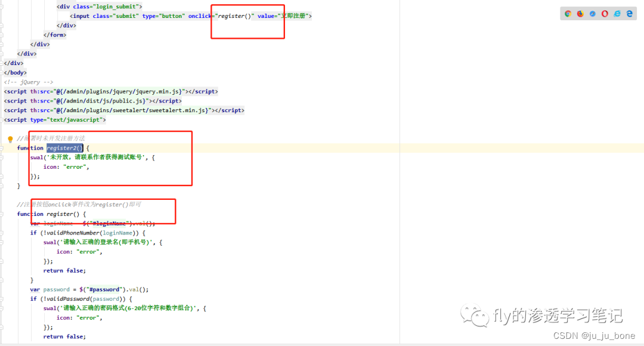This screenshot has width=644, height=346.
Task: Click type="button" attribute in input tag
Action: coord(163,16)
